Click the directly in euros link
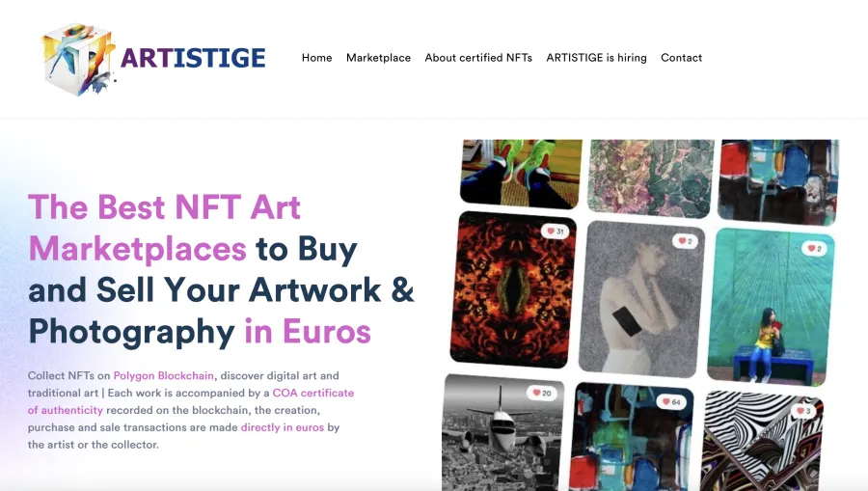This screenshot has width=868, height=491. coord(283,427)
